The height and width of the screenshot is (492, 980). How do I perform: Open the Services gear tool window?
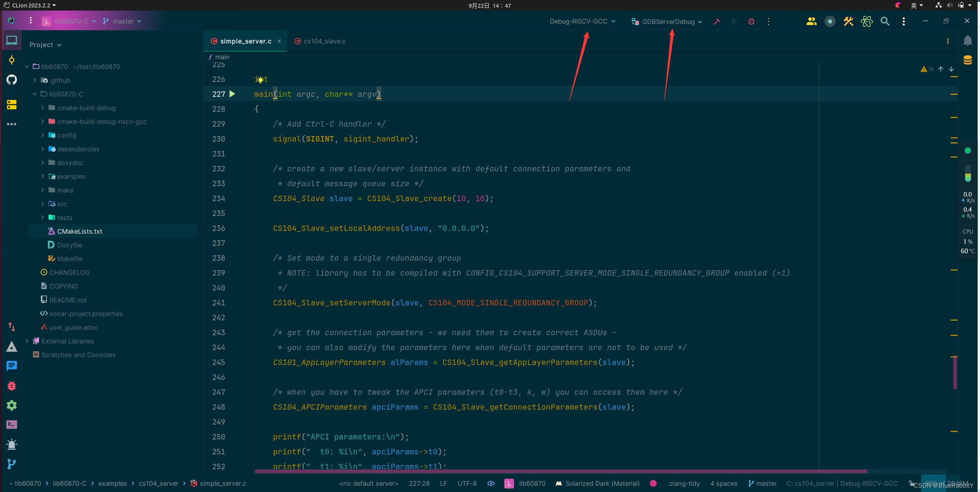click(11, 405)
